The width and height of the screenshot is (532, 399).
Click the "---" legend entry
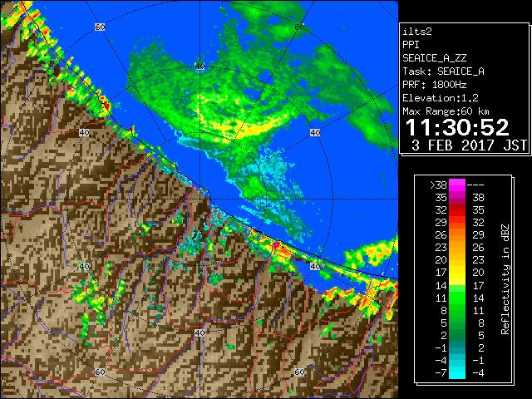click(x=475, y=185)
